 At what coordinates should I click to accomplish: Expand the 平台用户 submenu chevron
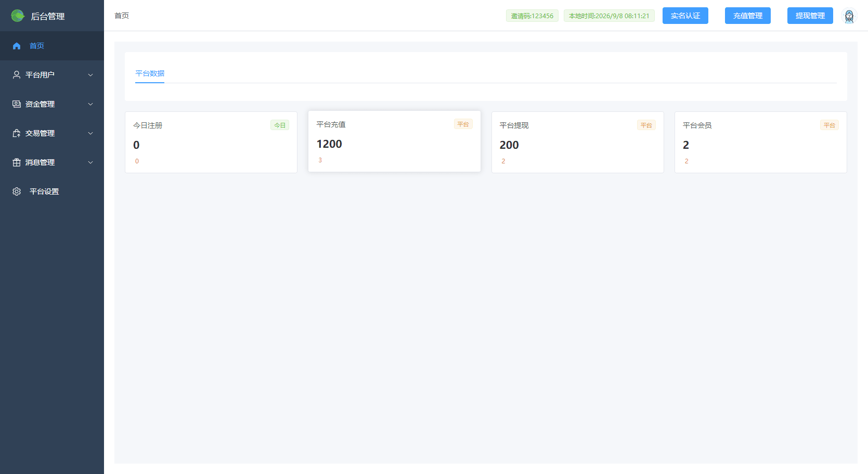(x=90, y=75)
